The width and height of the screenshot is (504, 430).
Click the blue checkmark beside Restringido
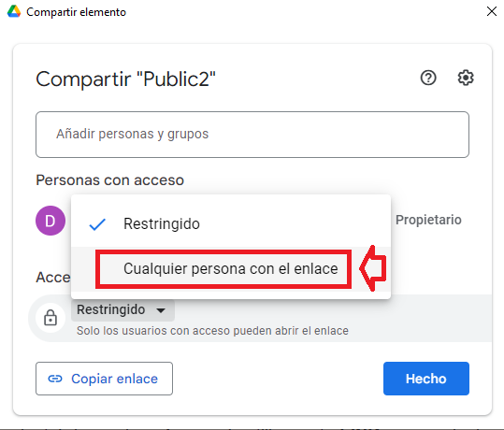click(x=97, y=224)
